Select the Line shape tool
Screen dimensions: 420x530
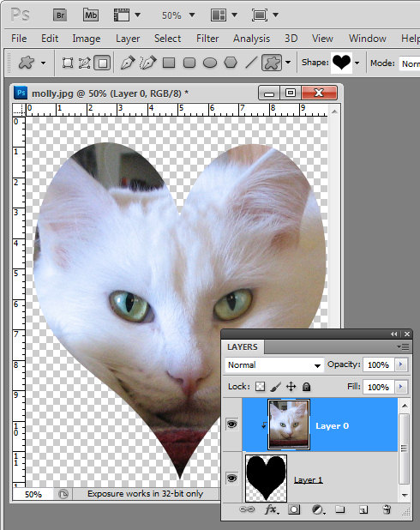tap(251, 63)
